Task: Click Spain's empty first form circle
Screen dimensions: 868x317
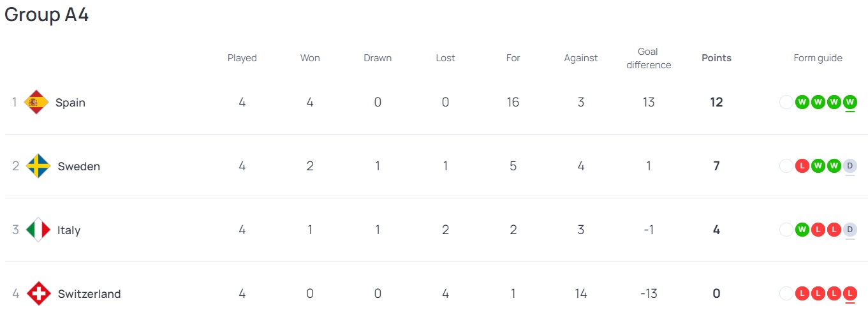Action: tap(786, 102)
